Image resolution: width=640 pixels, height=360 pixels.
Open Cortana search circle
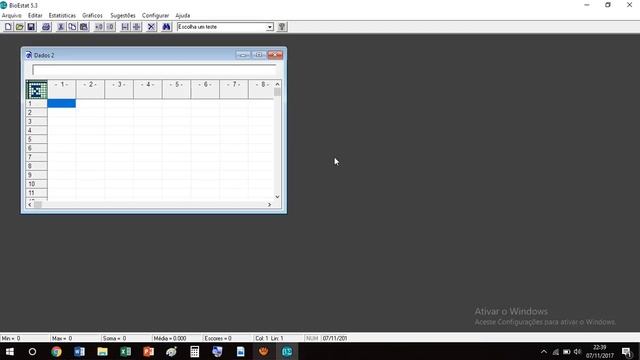click(x=33, y=352)
